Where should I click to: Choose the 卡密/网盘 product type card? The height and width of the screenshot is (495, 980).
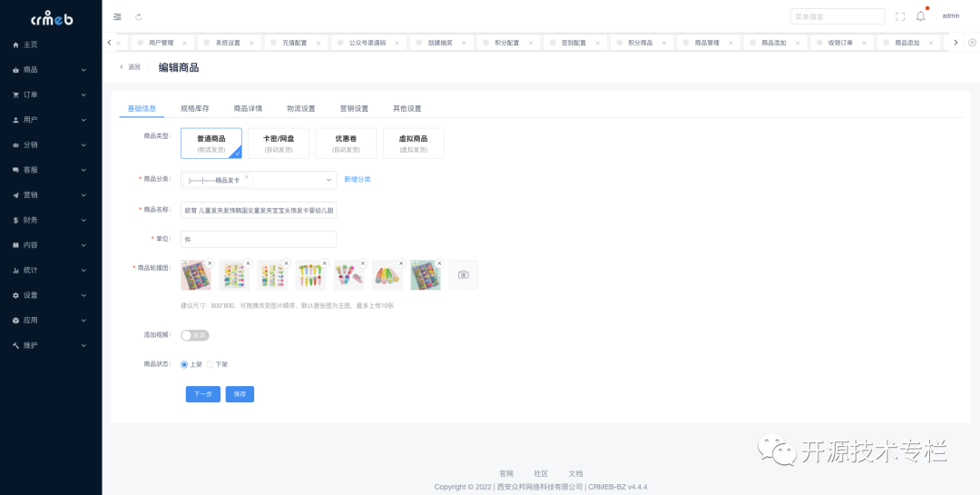coord(279,144)
